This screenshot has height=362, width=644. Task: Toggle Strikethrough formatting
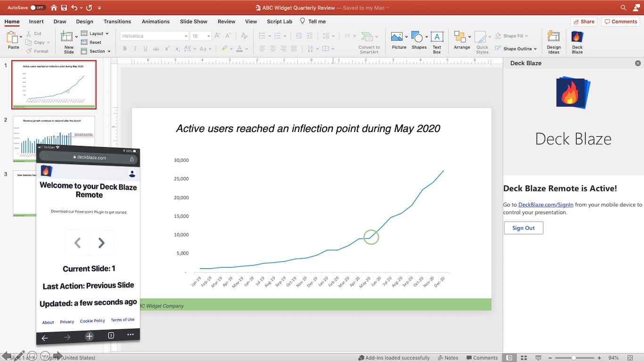click(157, 49)
